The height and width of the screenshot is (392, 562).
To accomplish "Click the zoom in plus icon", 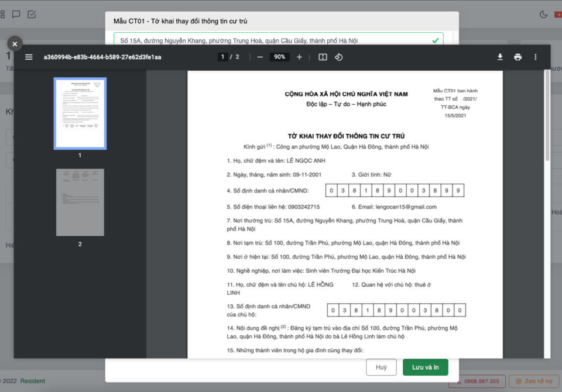I will pyautogui.click(x=299, y=57).
